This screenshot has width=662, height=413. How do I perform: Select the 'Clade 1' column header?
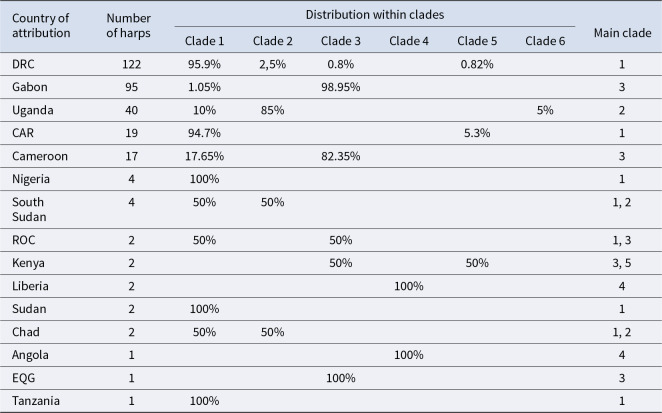pyautogui.click(x=204, y=41)
